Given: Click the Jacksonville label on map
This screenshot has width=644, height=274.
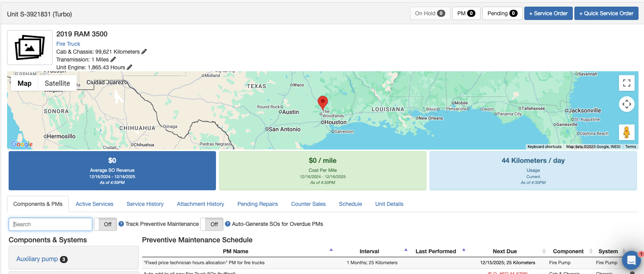Looking at the screenshot, I should pyautogui.click(x=585, y=110).
